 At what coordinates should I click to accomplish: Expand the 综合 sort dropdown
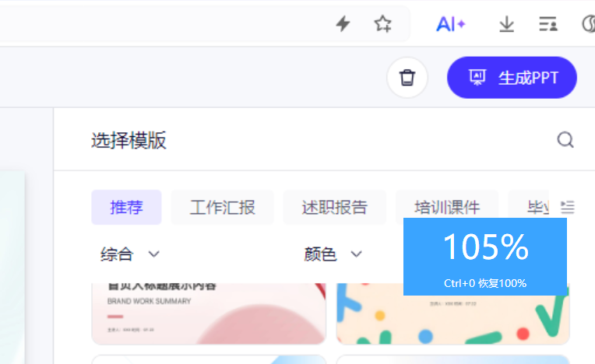(130, 254)
